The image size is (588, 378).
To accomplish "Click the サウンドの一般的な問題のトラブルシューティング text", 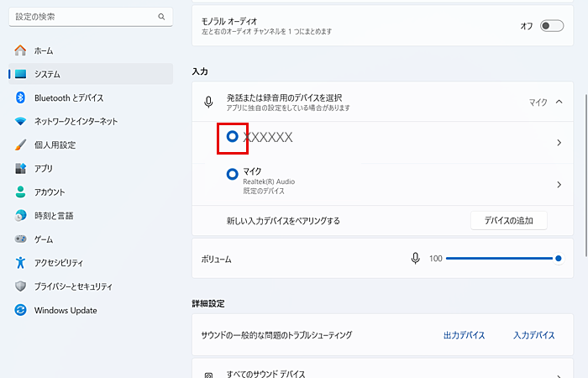I will pos(276,335).
